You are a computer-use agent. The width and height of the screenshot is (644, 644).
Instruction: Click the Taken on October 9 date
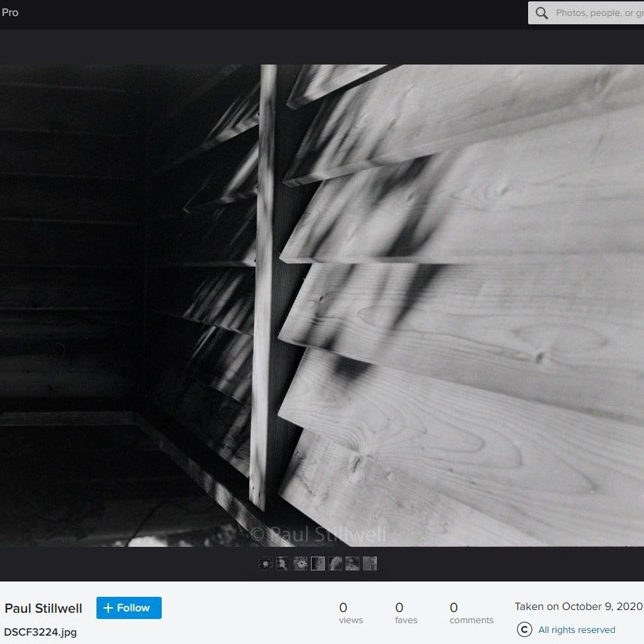(x=578, y=607)
